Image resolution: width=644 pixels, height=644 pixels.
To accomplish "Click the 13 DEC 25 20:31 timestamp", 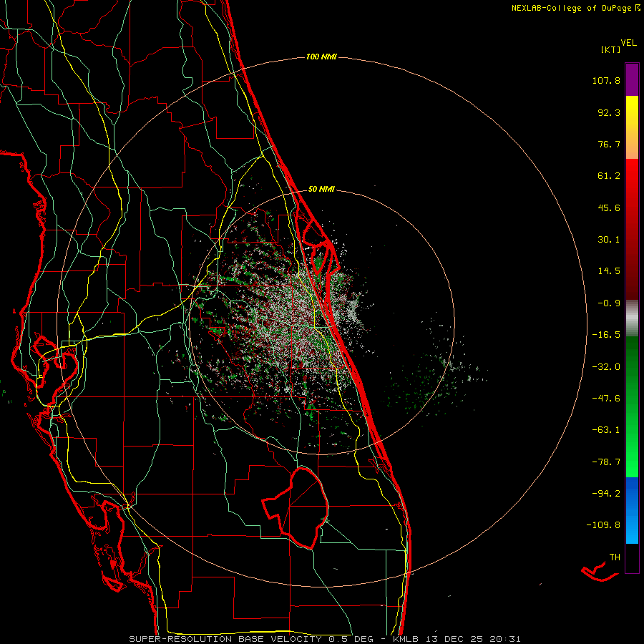I will 474,639.
